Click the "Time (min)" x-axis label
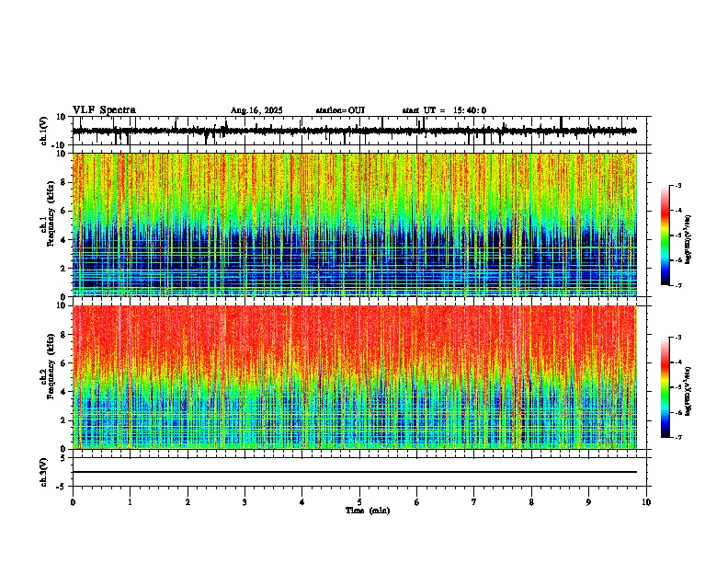Screen dimensions: 728x563 pos(368,511)
